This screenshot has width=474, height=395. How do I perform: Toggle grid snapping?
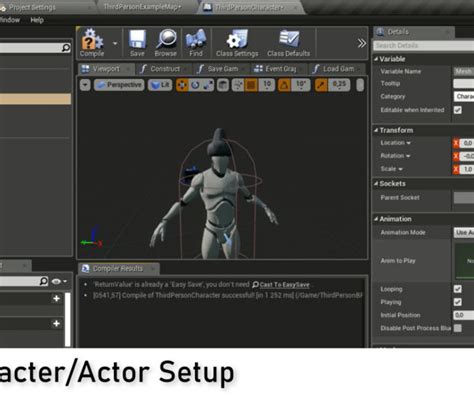pos(251,85)
